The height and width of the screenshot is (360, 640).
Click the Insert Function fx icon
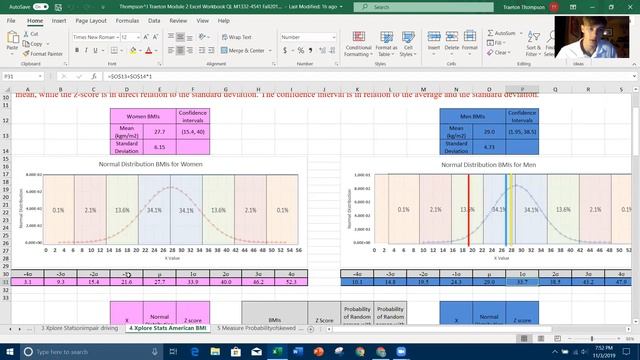click(94, 76)
